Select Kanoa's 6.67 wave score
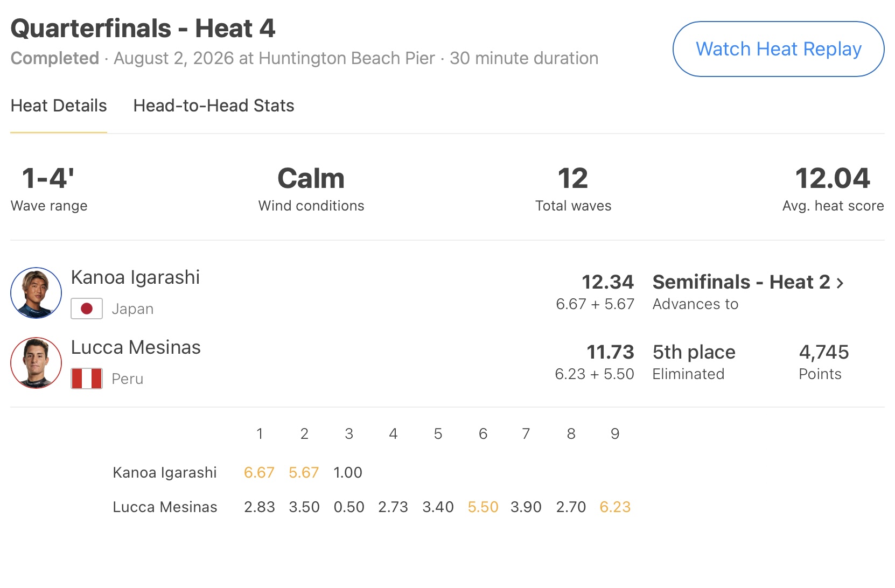 259,473
